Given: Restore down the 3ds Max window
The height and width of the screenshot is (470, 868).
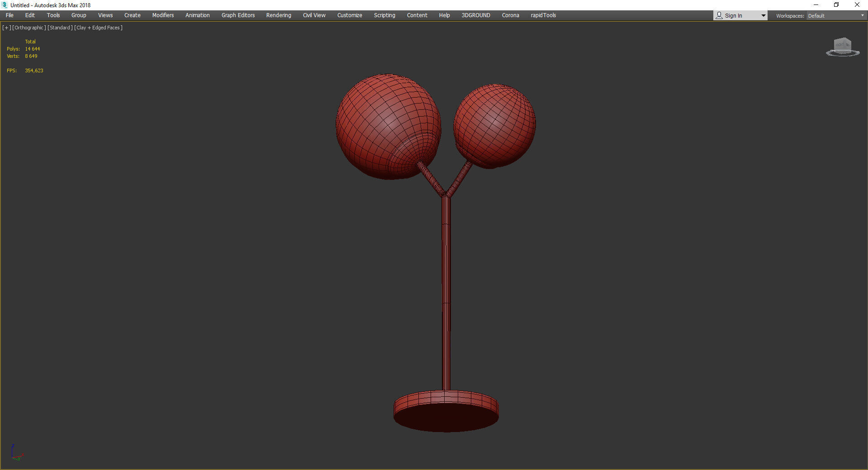Looking at the screenshot, I should coord(836,5).
